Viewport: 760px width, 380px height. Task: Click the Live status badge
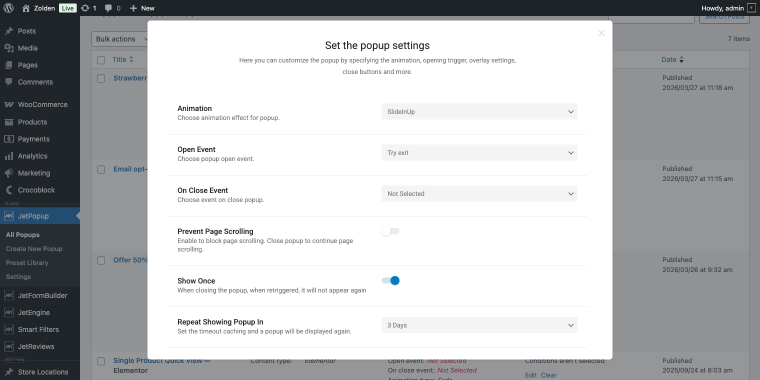click(x=68, y=8)
